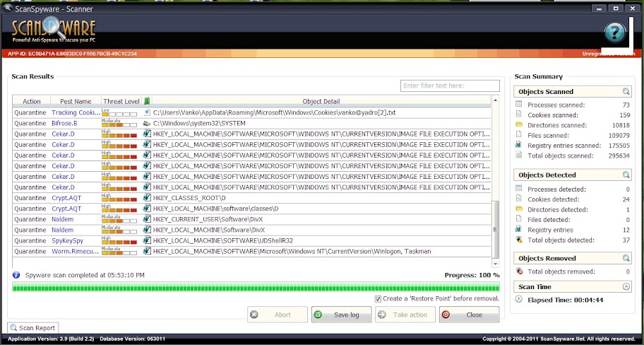Click the ScanSpyware logo in the banner

54,30
